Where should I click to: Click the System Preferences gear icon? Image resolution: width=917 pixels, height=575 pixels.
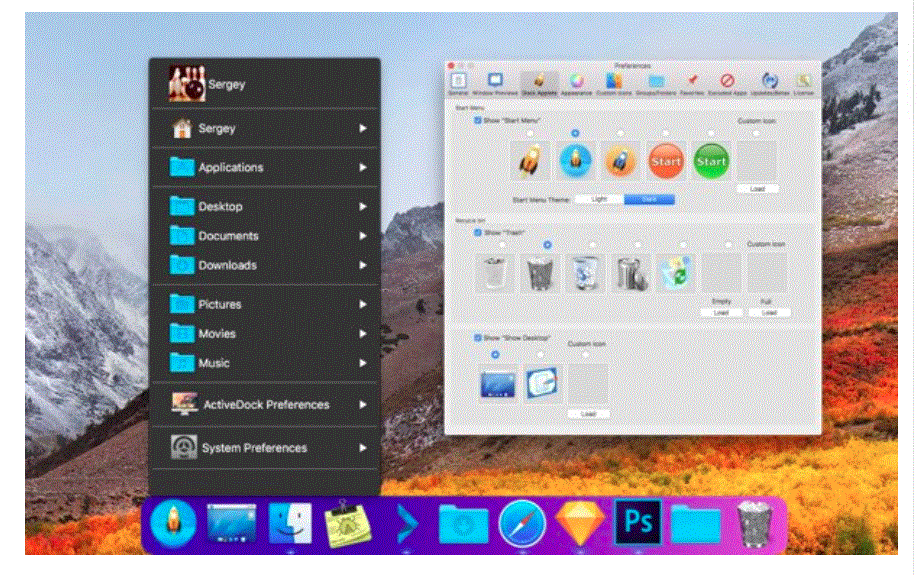pos(184,447)
